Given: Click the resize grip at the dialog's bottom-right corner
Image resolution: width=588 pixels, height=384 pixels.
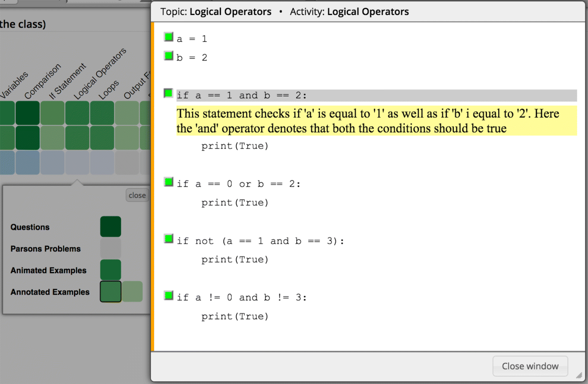Looking at the screenshot, I should [579, 375].
